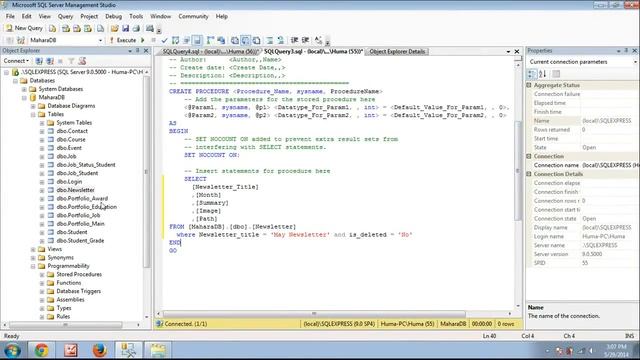Open the Debug menu

pos(113,16)
